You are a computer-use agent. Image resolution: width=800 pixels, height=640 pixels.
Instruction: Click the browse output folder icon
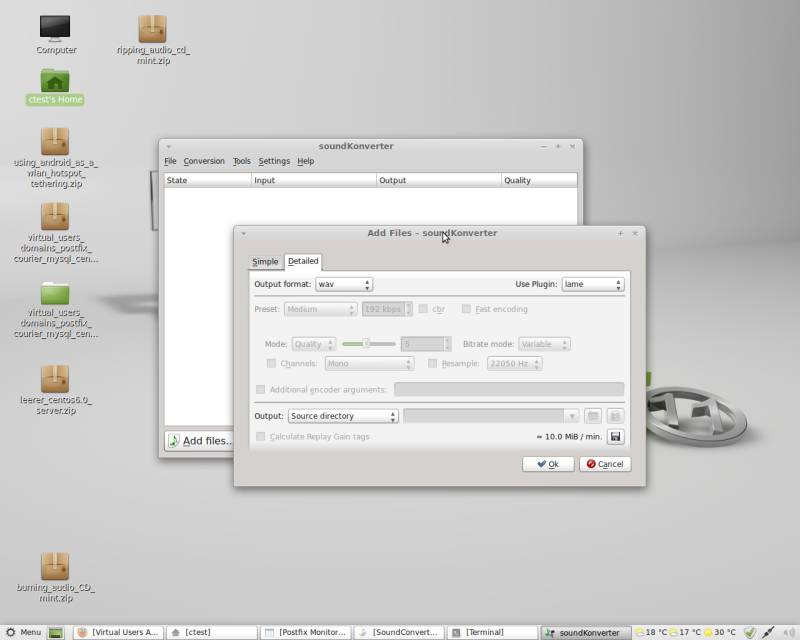tap(593, 416)
